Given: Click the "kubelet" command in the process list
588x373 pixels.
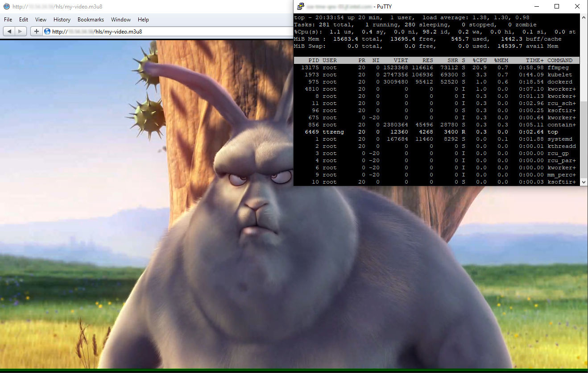Looking at the screenshot, I should [560, 75].
